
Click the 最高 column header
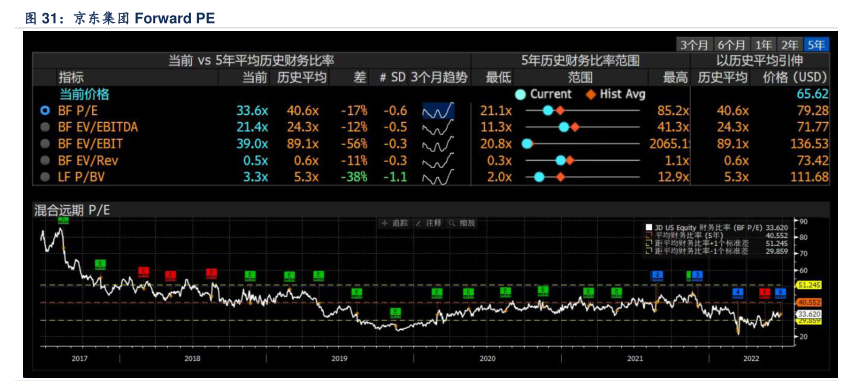coord(676,77)
